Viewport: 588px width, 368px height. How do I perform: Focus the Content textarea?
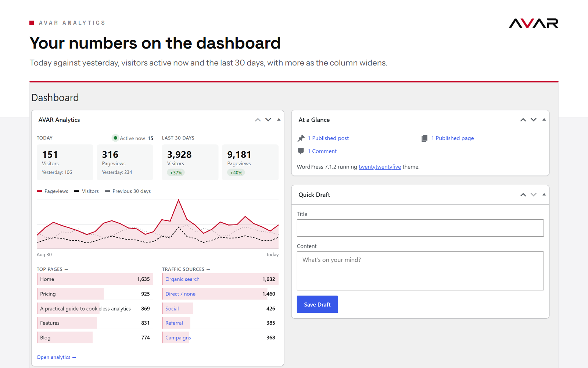click(x=420, y=271)
